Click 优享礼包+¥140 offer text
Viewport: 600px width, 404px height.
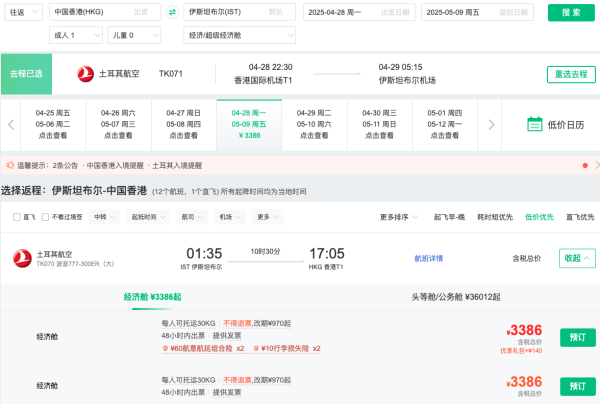tap(521, 351)
